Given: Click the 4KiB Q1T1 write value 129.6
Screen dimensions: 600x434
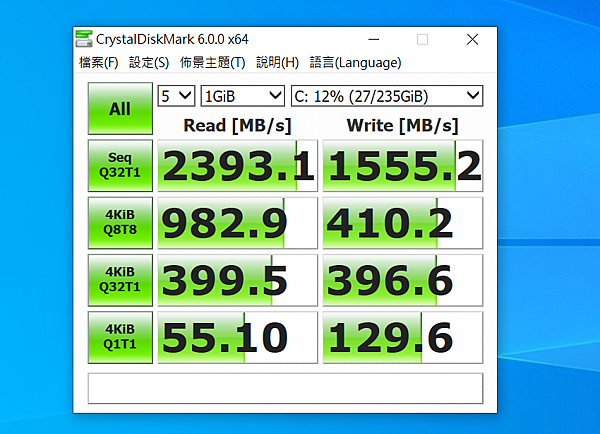Looking at the screenshot, I should click(403, 337).
